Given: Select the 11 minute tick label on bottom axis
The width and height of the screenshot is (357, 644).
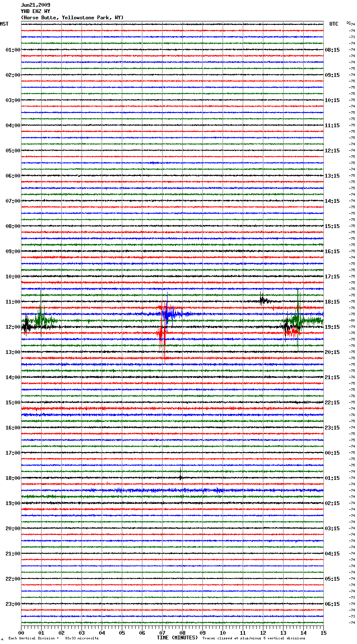Looking at the screenshot, I should (x=243, y=633).
